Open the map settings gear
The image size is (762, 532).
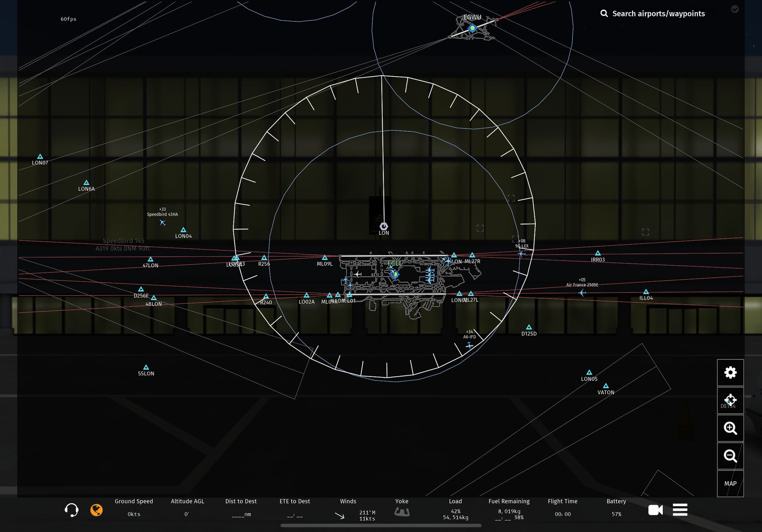[730, 373]
